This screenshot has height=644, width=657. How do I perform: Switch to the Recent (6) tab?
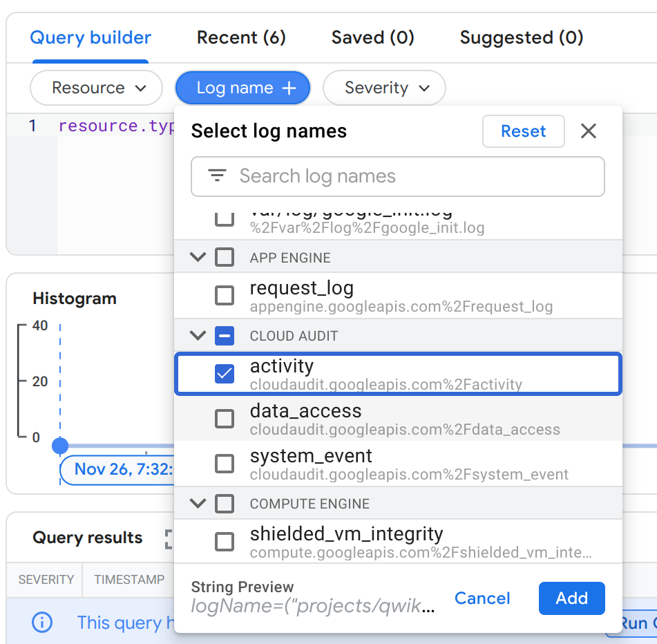pyautogui.click(x=241, y=37)
